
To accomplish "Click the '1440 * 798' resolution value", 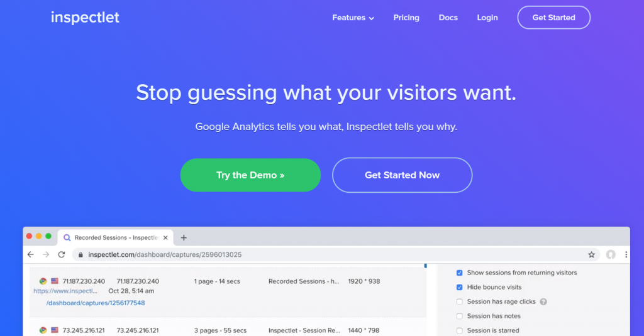I will (x=364, y=330).
